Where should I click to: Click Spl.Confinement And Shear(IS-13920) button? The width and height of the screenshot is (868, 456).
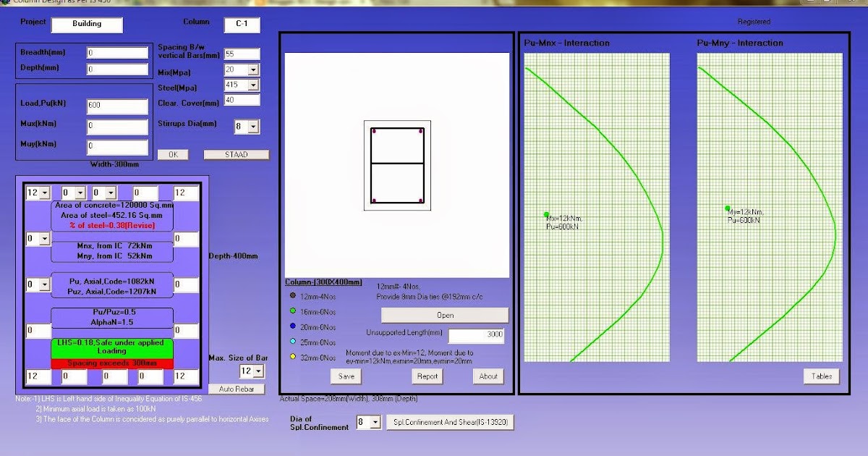pyautogui.click(x=450, y=422)
